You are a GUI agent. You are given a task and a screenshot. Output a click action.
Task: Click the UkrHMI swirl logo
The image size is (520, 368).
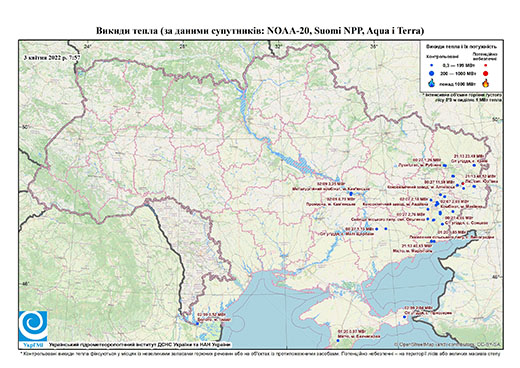[x=33, y=326]
